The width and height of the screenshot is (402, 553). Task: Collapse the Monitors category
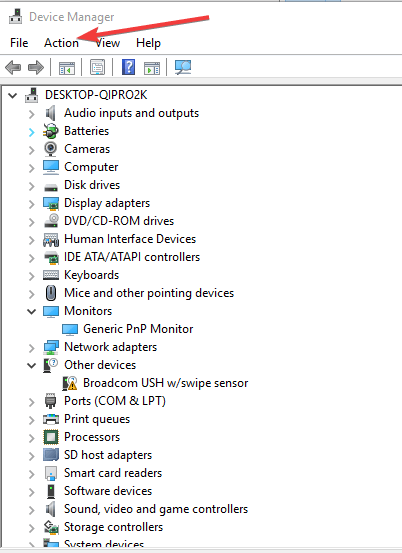pos(31,311)
